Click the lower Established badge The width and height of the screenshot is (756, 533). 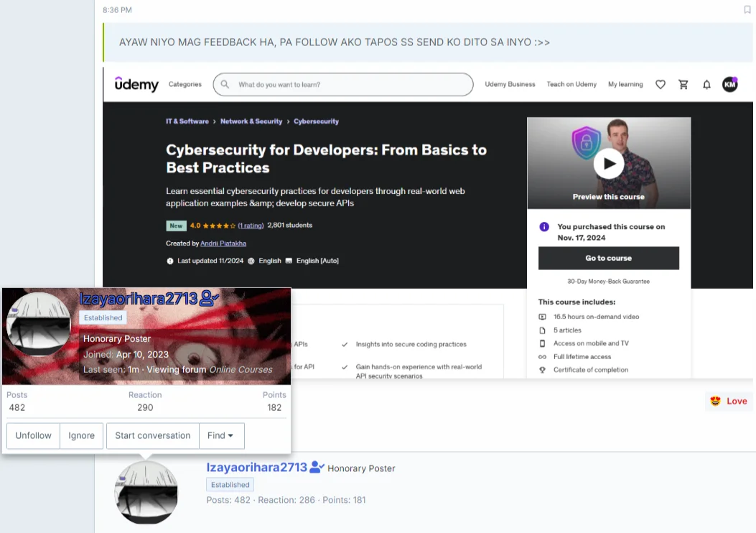click(230, 484)
